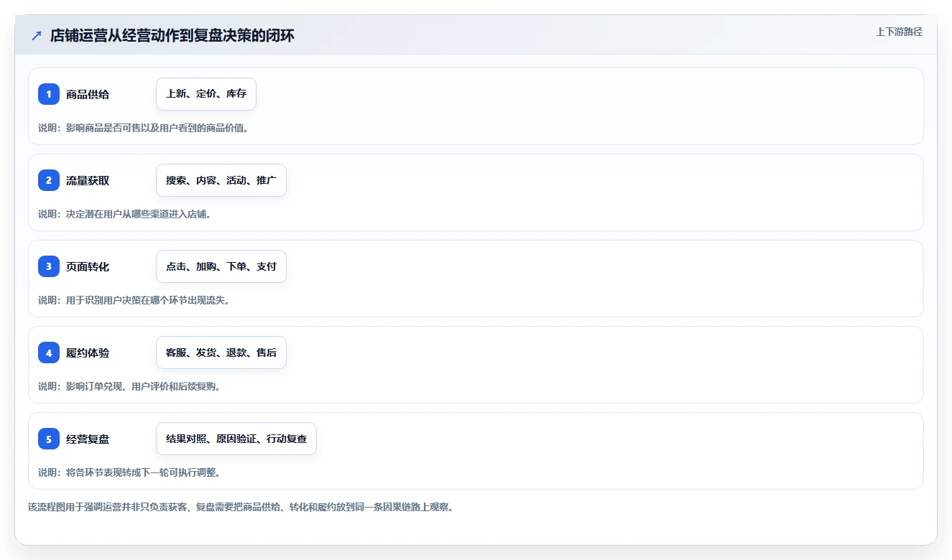Click the 上下游路径 label
The width and height of the screenshot is (952, 560).
(x=899, y=32)
